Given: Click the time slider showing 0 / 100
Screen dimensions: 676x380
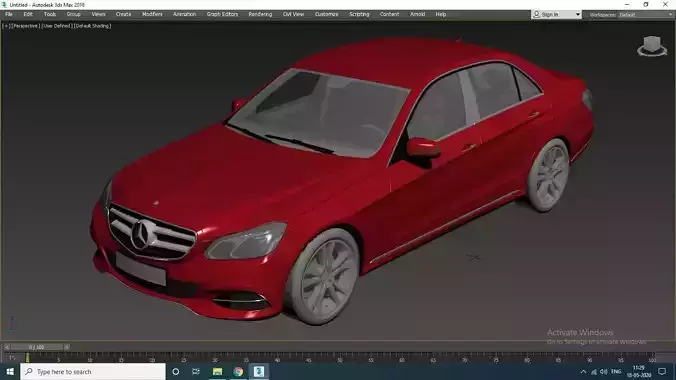Looking at the screenshot, I should (37, 347).
